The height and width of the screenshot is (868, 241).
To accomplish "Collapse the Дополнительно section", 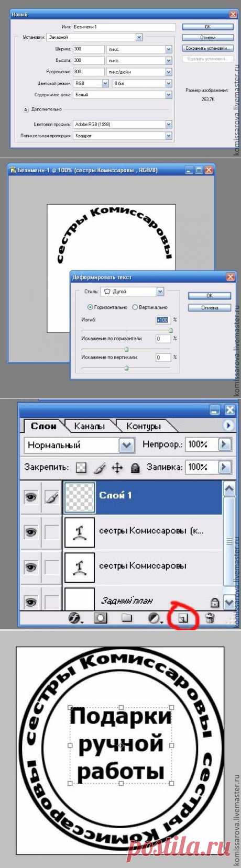I will [25, 109].
